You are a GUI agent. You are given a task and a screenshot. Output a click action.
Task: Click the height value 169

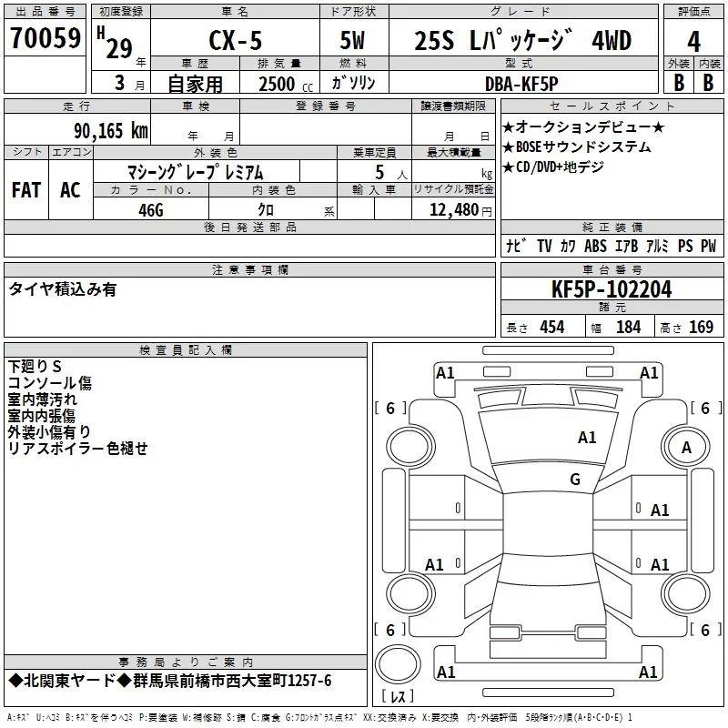click(x=701, y=327)
